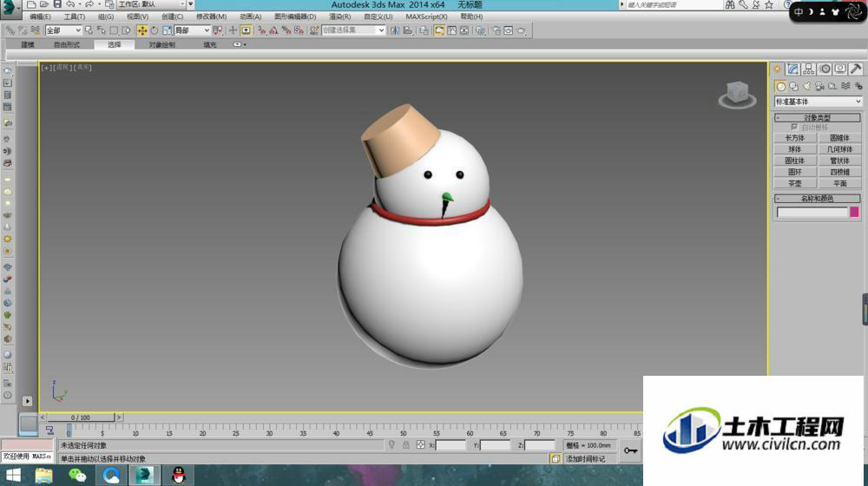The image size is (868, 486).
Task: Click the 茶壶 teapot button
Action: (x=795, y=183)
